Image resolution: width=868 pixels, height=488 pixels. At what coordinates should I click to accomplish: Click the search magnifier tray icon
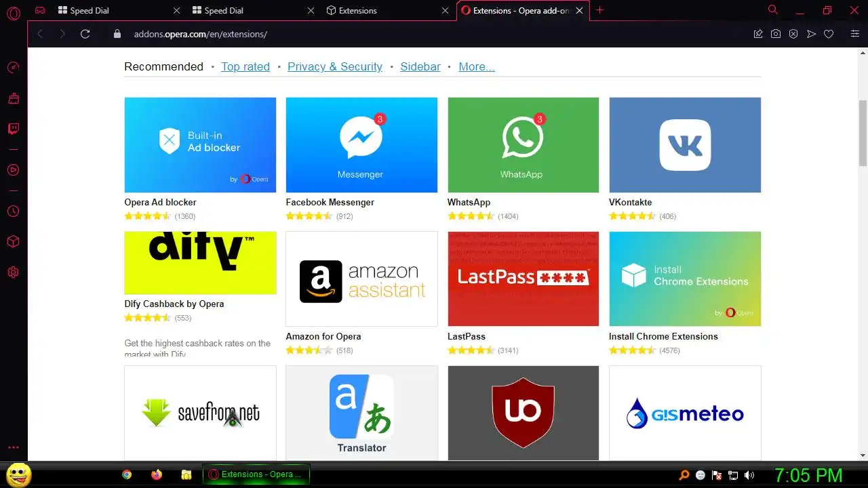(685, 476)
